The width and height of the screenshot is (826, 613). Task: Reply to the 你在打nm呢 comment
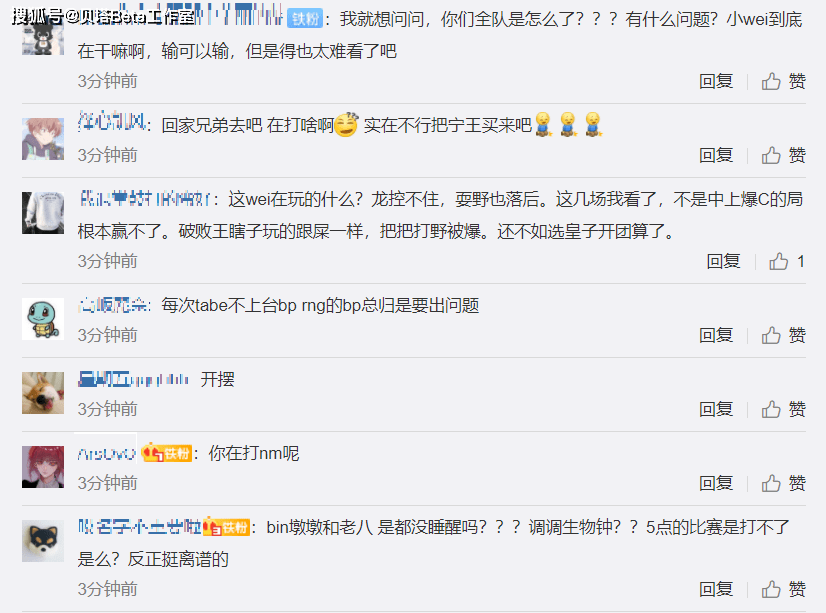716,483
